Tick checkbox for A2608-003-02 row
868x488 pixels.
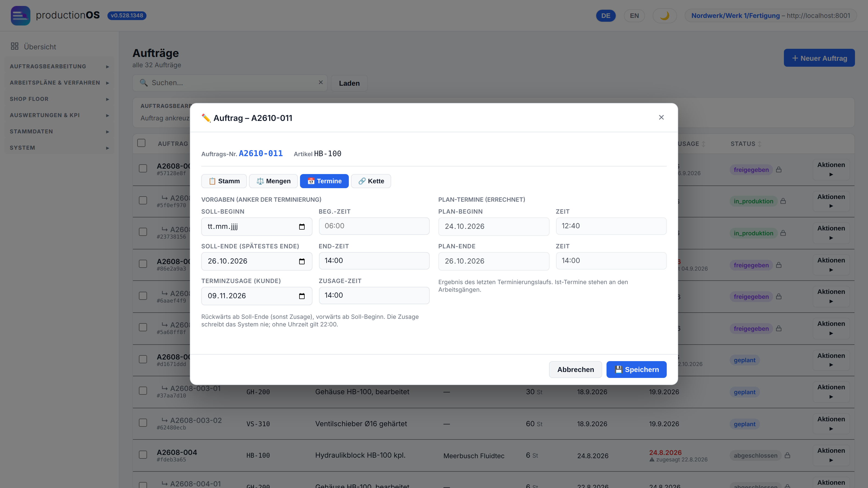143,423
